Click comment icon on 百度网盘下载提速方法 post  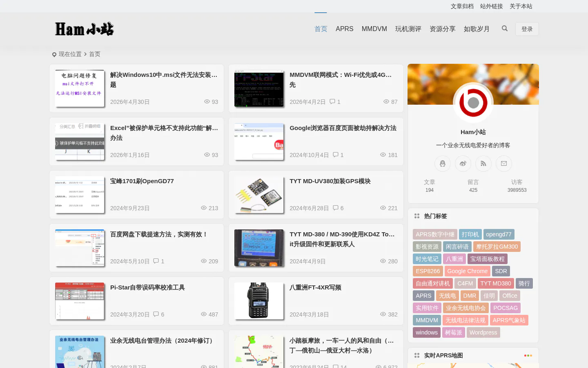click(156, 261)
